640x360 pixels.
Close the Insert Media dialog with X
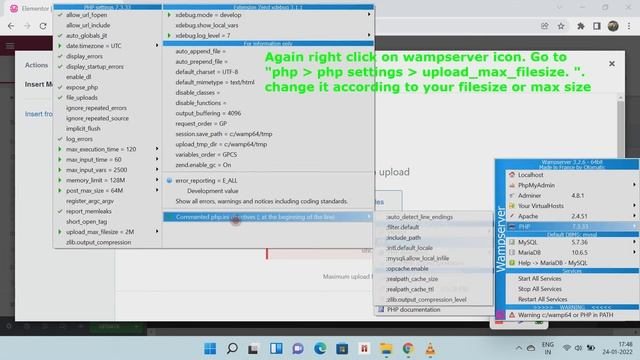pos(611,64)
